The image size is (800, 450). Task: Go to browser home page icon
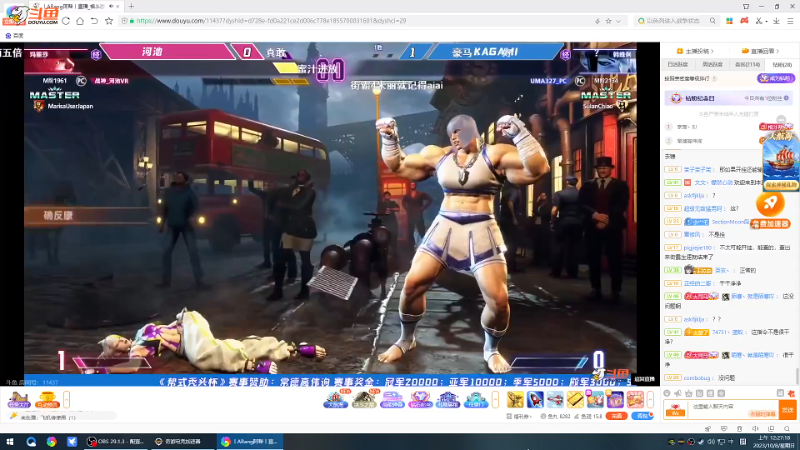pos(80,21)
